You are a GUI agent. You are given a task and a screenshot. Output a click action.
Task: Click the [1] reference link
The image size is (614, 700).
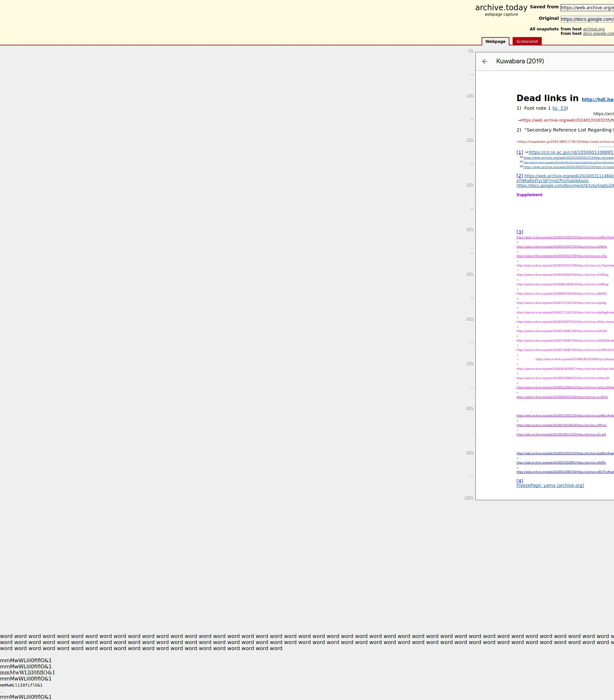click(520, 152)
